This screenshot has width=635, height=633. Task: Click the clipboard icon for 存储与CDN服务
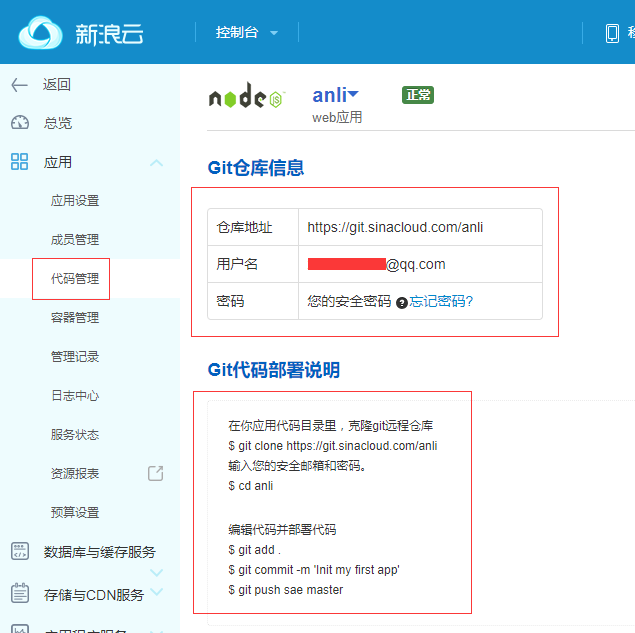[x=20, y=593]
